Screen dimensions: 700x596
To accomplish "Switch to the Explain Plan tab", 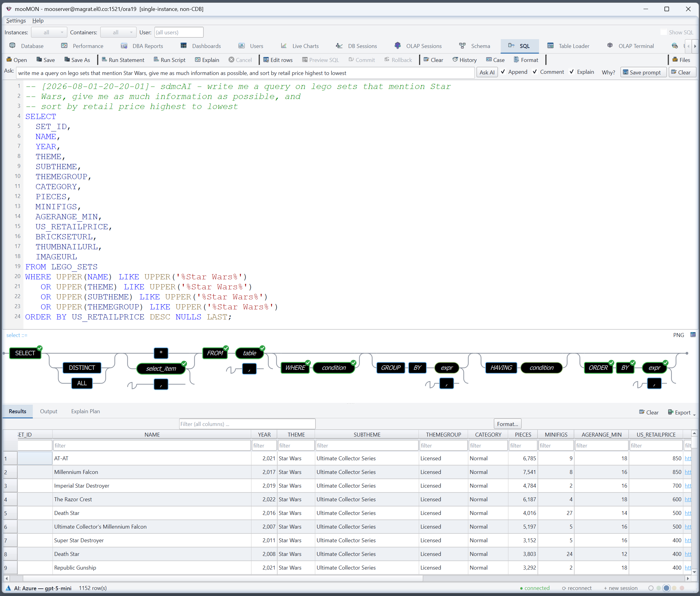I will click(85, 411).
